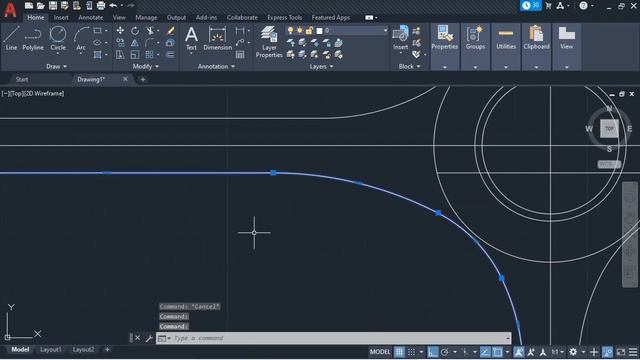Activate the Trim tool
Image resolution: width=640 pixels, height=360 pixels.
(150, 31)
